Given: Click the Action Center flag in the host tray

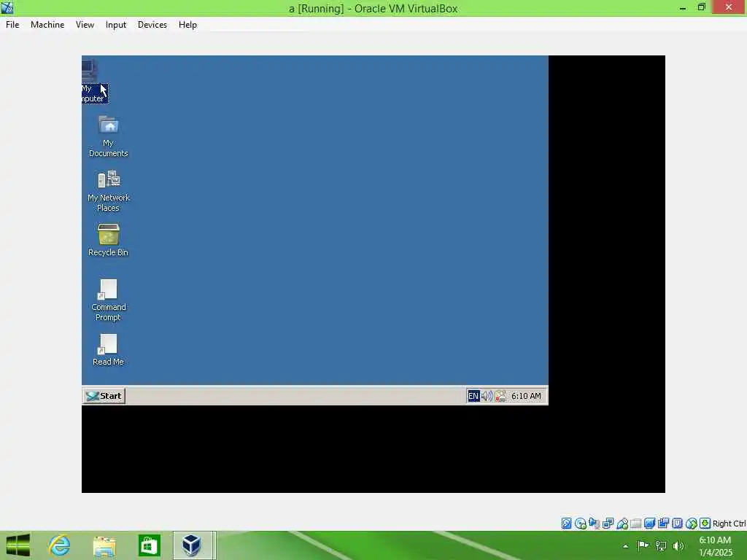Looking at the screenshot, I should [643, 545].
